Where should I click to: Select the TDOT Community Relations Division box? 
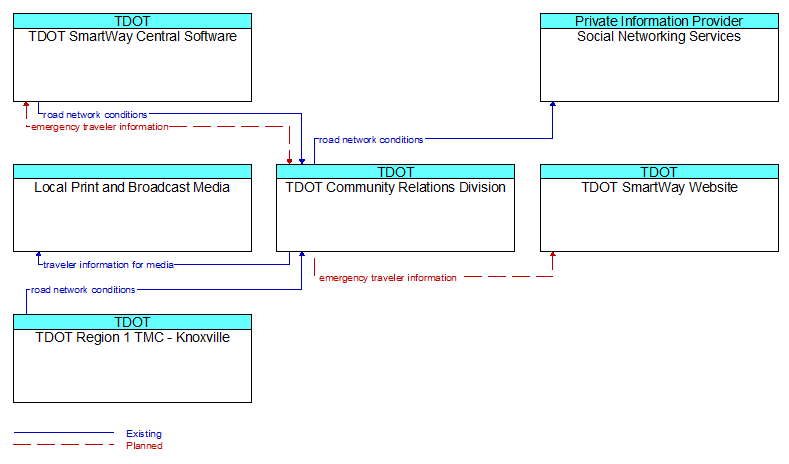(x=396, y=208)
